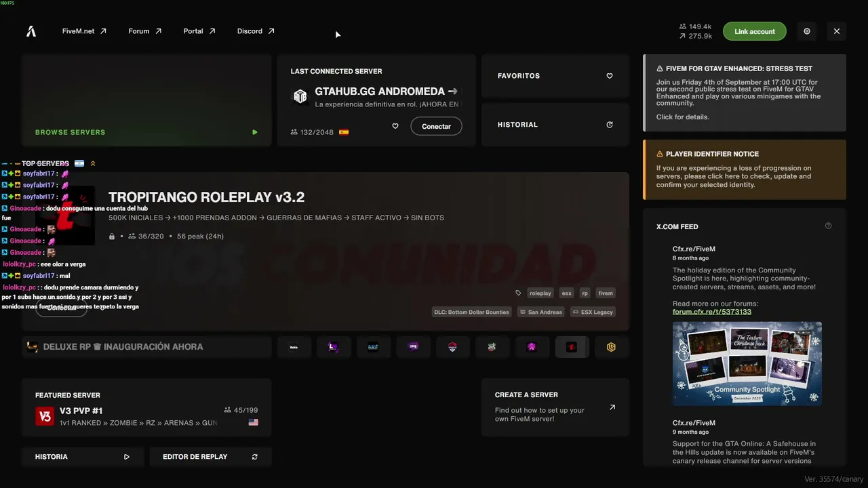Open the Discord link
This screenshot has height=488, width=868.
pyautogui.click(x=256, y=31)
